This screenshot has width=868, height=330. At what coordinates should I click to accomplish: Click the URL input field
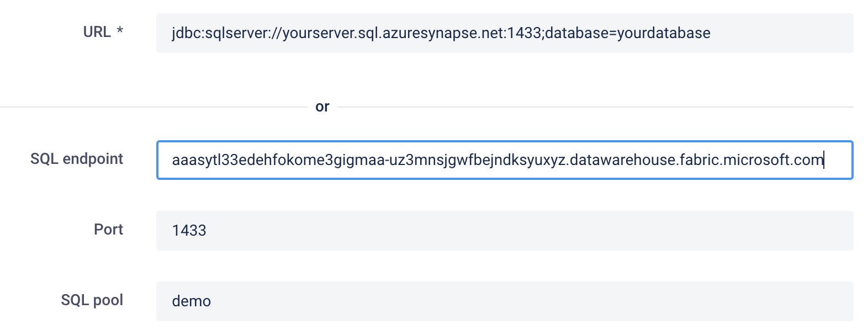point(505,33)
